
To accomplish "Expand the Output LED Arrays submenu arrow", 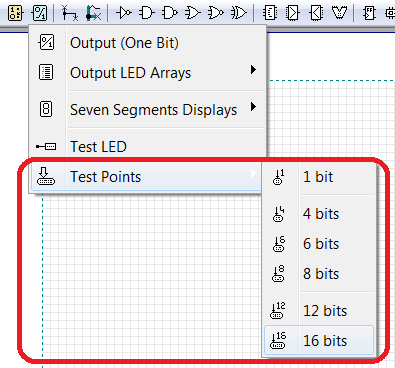I will tap(253, 70).
